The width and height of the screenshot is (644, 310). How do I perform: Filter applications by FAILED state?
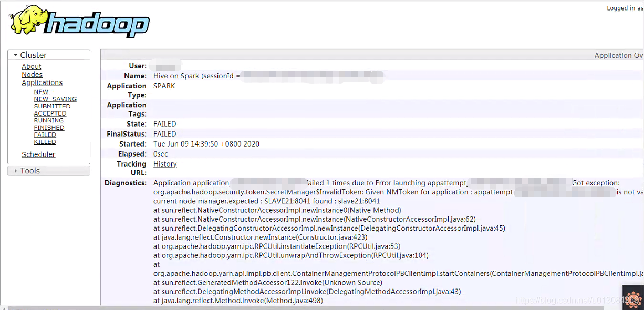tap(45, 135)
